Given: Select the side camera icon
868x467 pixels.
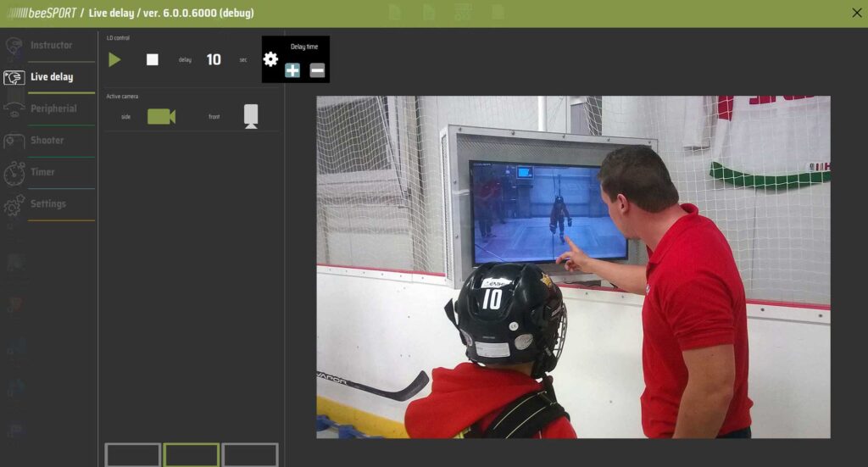Looking at the screenshot, I should click(161, 116).
